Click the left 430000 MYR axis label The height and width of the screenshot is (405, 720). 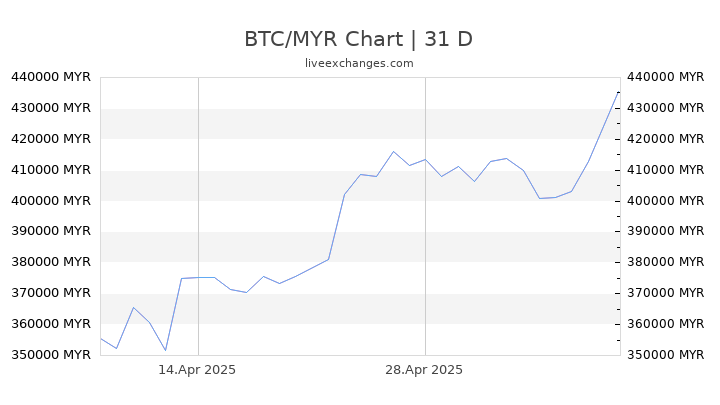[51, 108]
